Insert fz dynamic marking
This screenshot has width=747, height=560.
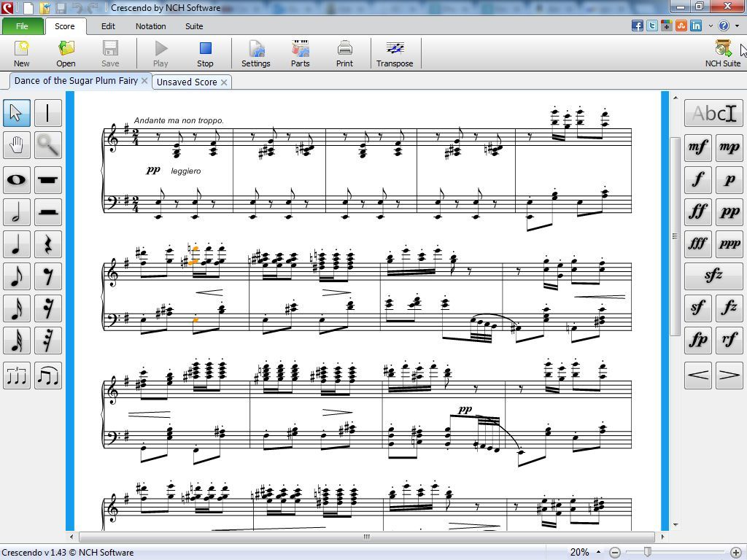coord(729,308)
